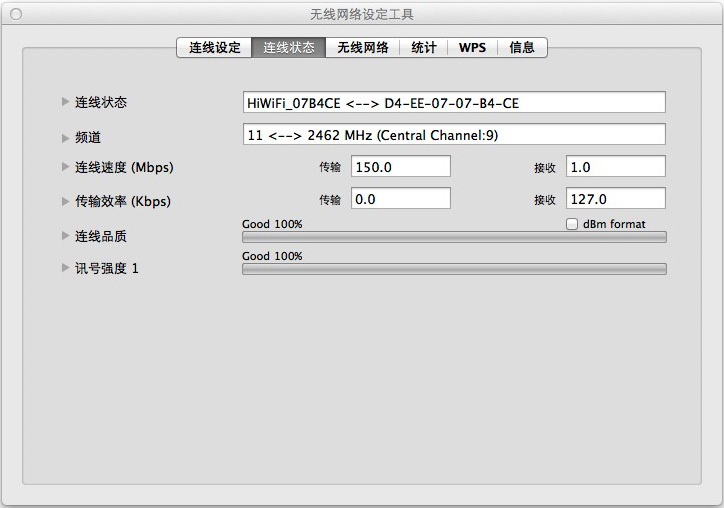Image resolution: width=724 pixels, height=508 pixels.
Task: Click the channel field showing 2462 MHz
Action: pyautogui.click(x=454, y=134)
